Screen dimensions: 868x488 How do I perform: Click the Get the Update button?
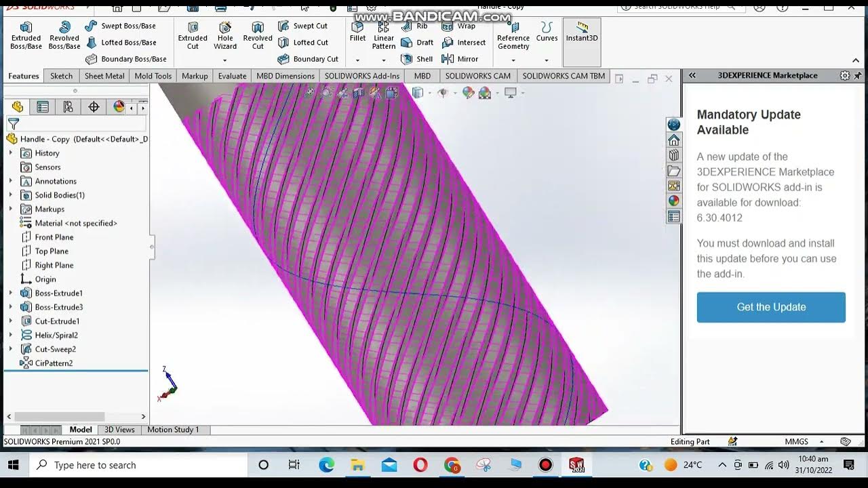(x=771, y=307)
